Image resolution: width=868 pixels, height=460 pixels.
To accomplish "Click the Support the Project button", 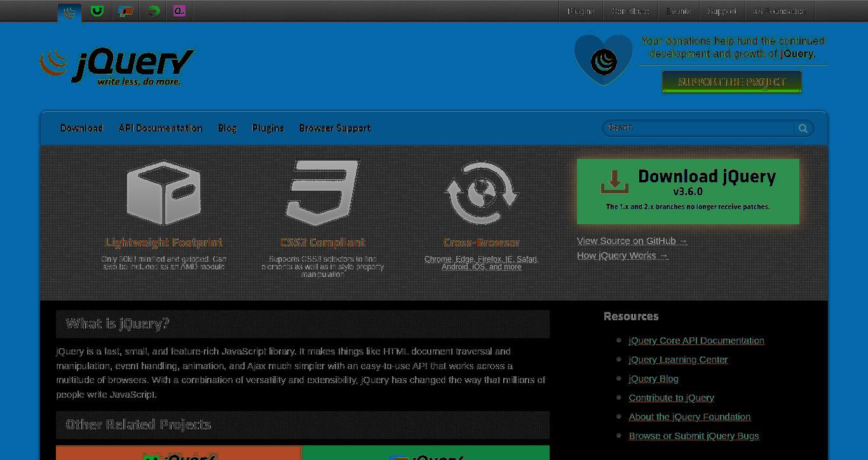I will (731, 82).
